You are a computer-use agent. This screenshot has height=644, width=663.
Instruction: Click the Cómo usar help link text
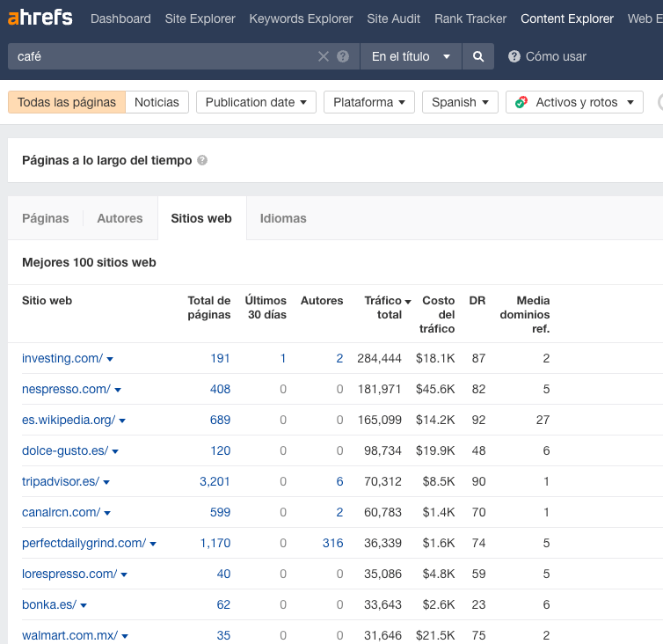pyautogui.click(x=556, y=56)
